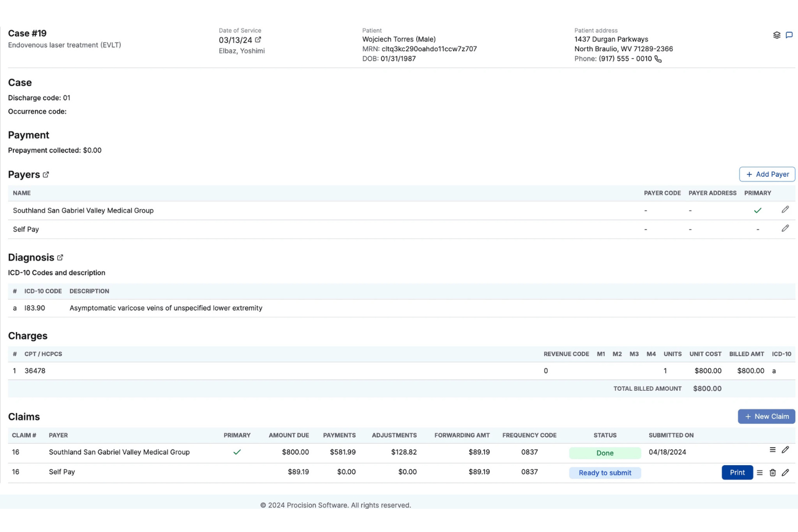The width and height of the screenshot is (798, 532).
Task: Edit the Southland claim with pencil icon
Action: click(785, 450)
